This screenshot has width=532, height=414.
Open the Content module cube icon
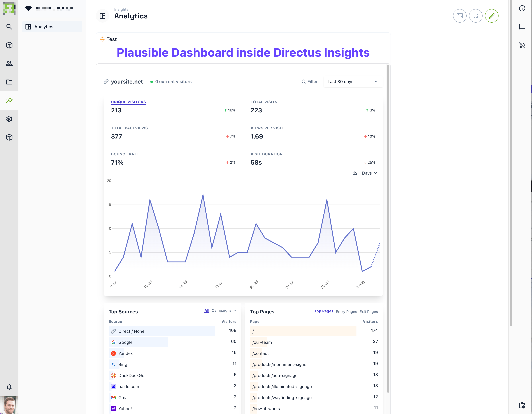9,45
